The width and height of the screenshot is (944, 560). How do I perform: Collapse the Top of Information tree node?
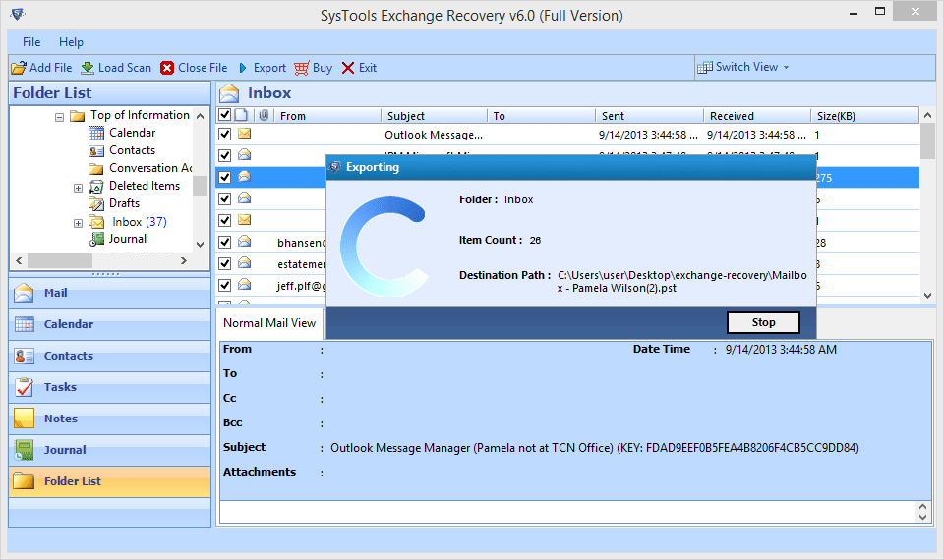click(x=59, y=117)
